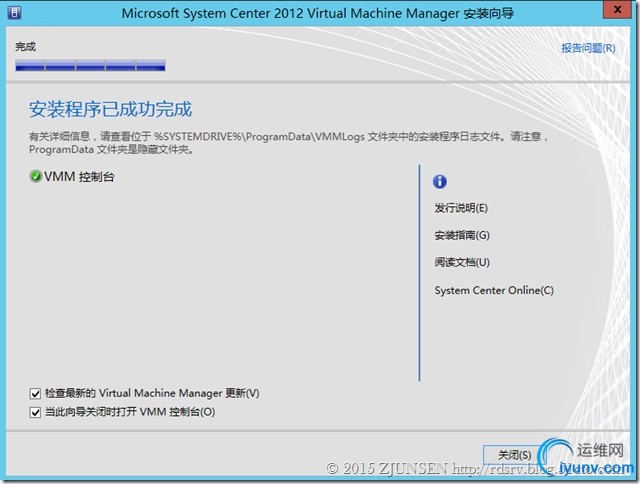Toggle 检查最新的 Virtual Machine Manager 更新 checkbox

(35, 393)
